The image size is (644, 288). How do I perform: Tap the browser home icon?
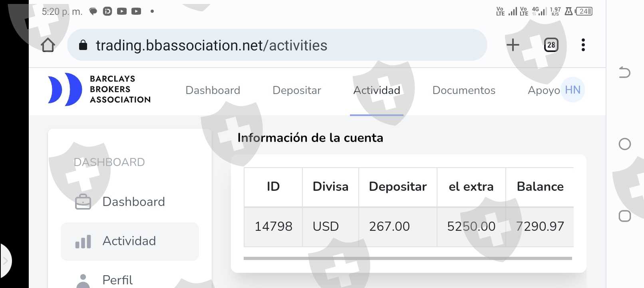[x=48, y=45]
